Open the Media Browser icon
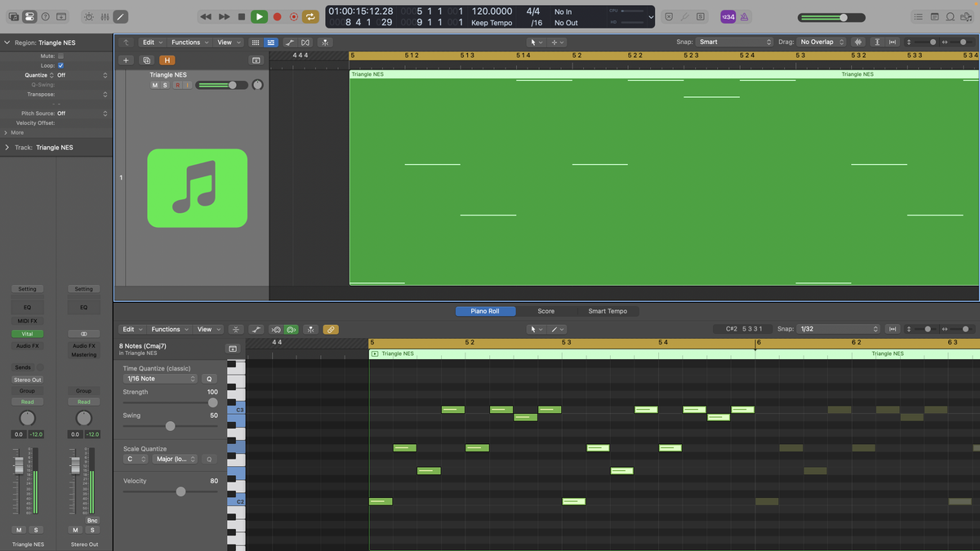Viewport: 980px width, 551px height. click(966, 16)
